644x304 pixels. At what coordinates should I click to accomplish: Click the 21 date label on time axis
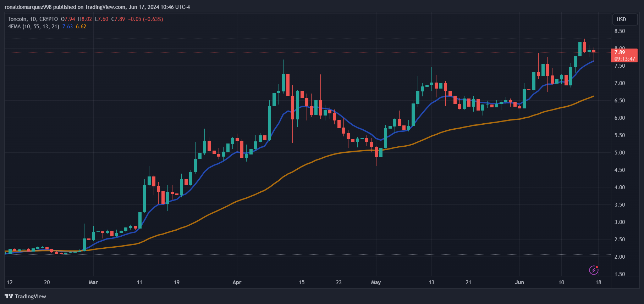pyautogui.click(x=468, y=282)
